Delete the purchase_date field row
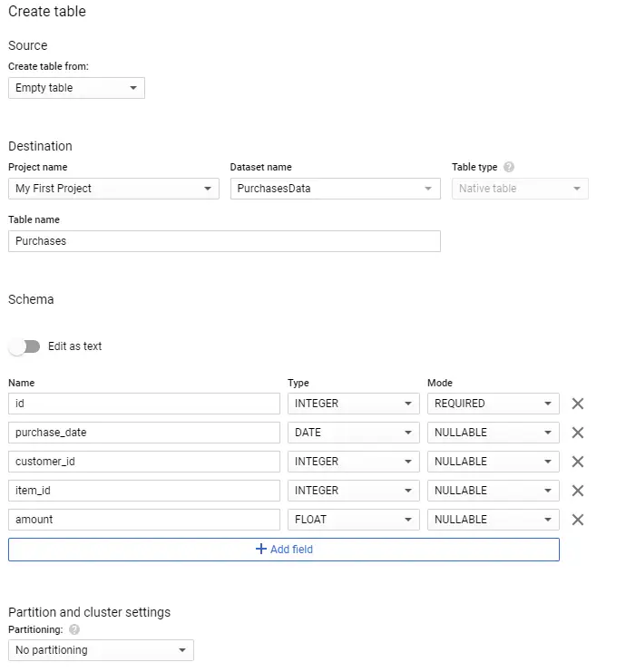The image size is (626, 672). click(x=578, y=433)
